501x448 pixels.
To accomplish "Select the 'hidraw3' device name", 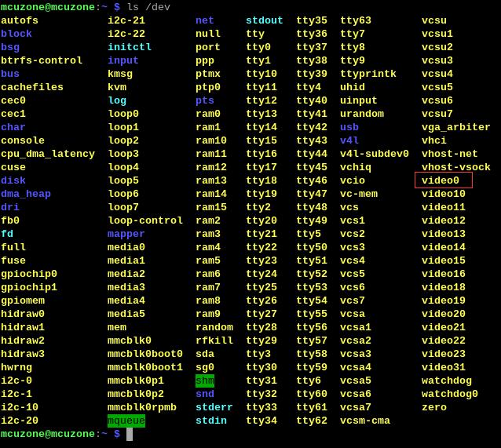I will [23, 354].
